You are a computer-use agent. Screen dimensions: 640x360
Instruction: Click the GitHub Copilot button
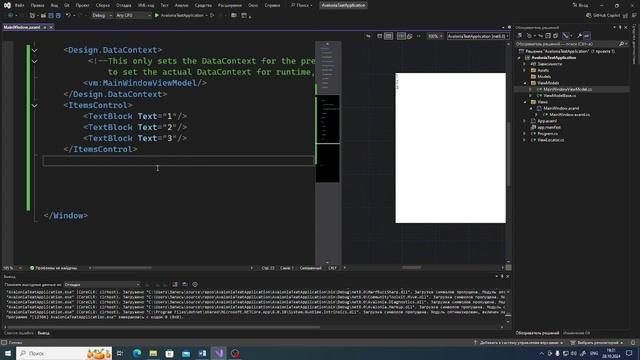pos(603,16)
